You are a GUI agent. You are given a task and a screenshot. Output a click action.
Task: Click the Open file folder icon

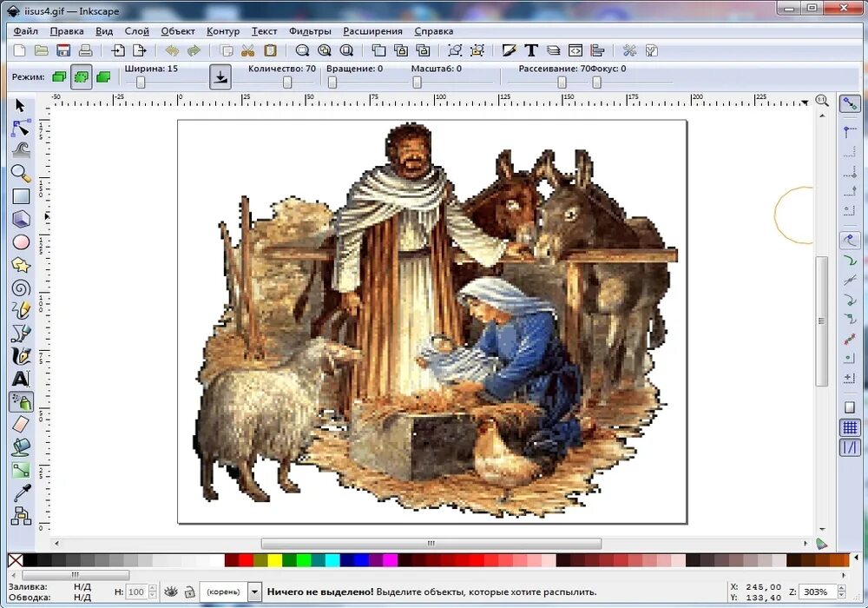[x=41, y=50]
